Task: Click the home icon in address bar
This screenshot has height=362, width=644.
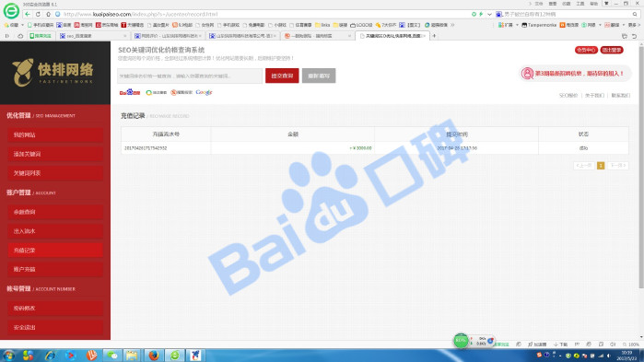Action: (x=48, y=14)
